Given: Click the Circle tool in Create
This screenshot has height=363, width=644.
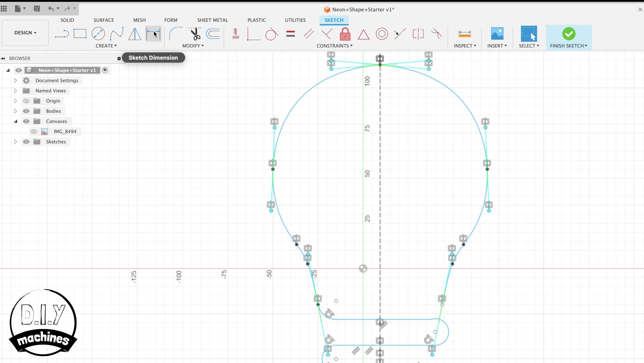Looking at the screenshot, I should click(x=98, y=34).
